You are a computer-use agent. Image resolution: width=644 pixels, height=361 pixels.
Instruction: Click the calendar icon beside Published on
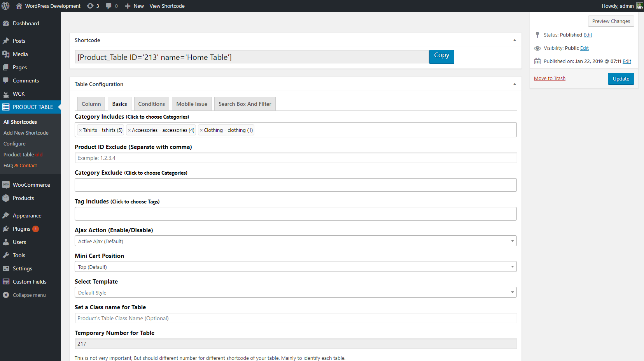click(537, 61)
